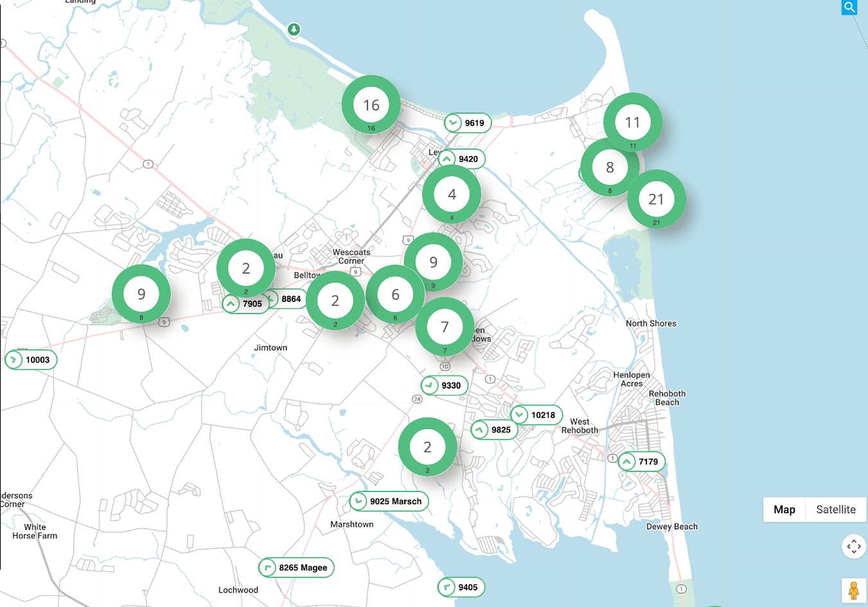Select the 9619 map marker
Image resolution: width=868 pixels, height=607 pixels.
click(468, 123)
